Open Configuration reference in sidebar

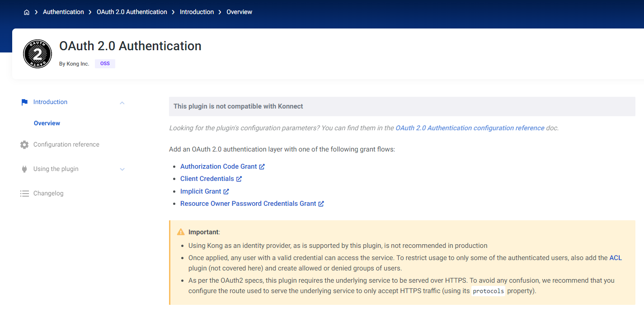point(66,145)
